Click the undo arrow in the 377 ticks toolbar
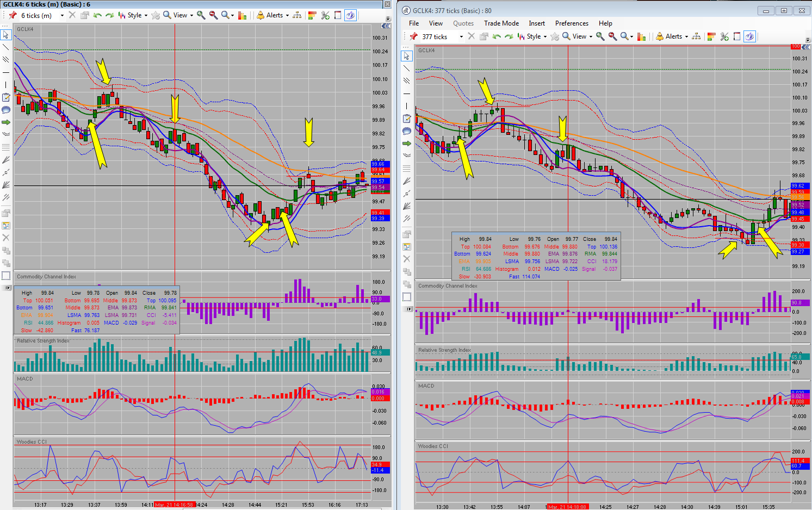 (497, 36)
